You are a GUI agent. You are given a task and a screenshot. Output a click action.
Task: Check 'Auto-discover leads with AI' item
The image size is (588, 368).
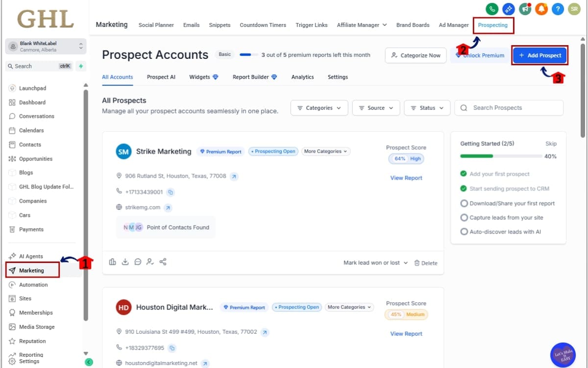pyautogui.click(x=464, y=232)
